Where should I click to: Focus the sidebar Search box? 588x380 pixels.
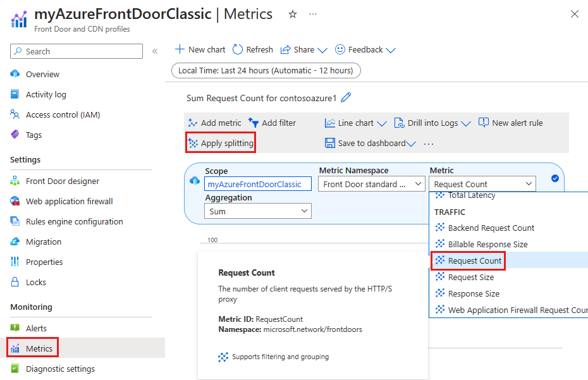click(77, 51)
